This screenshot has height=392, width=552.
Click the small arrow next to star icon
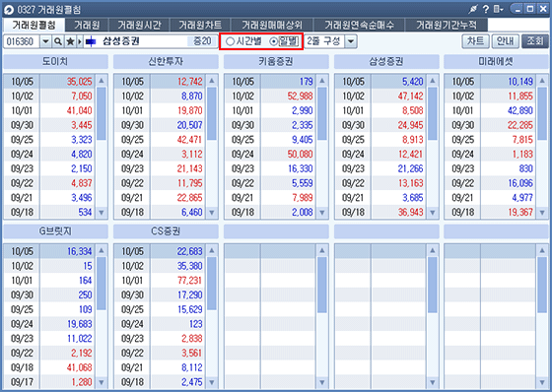pyautogui.click(x=80, y=41)
